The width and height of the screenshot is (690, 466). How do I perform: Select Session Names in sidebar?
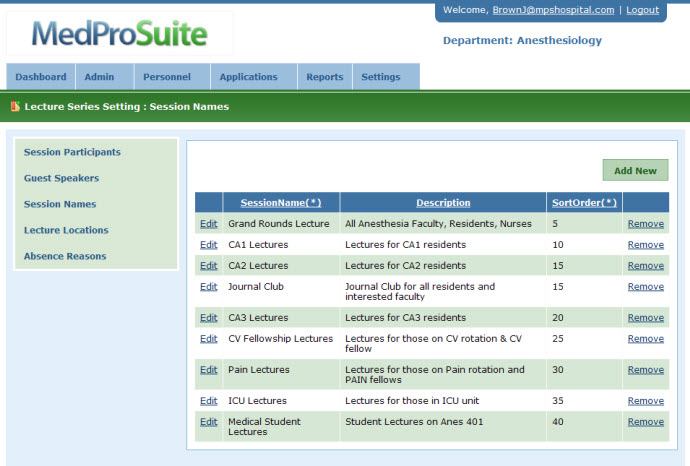pyautogui.click(x=60, y=204)
